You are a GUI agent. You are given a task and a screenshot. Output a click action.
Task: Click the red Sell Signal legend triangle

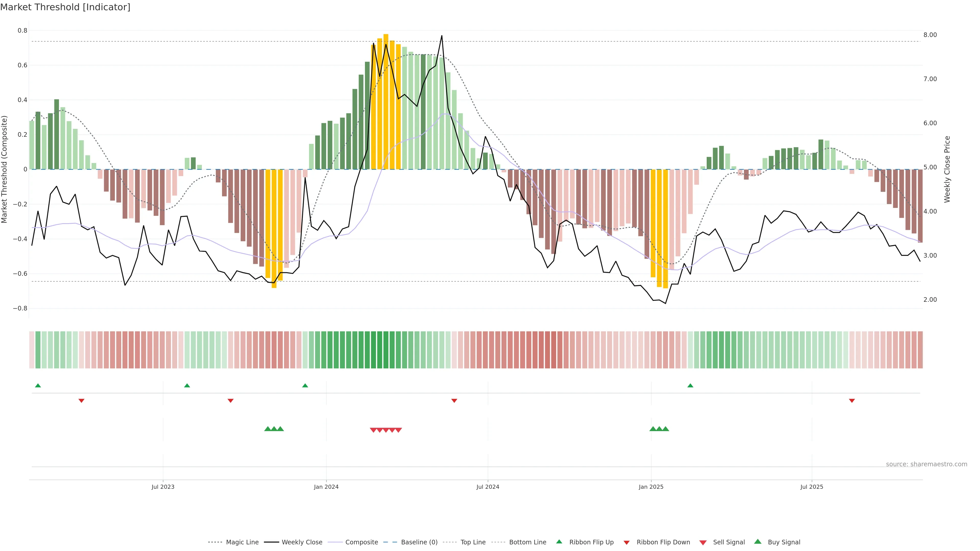703,543
